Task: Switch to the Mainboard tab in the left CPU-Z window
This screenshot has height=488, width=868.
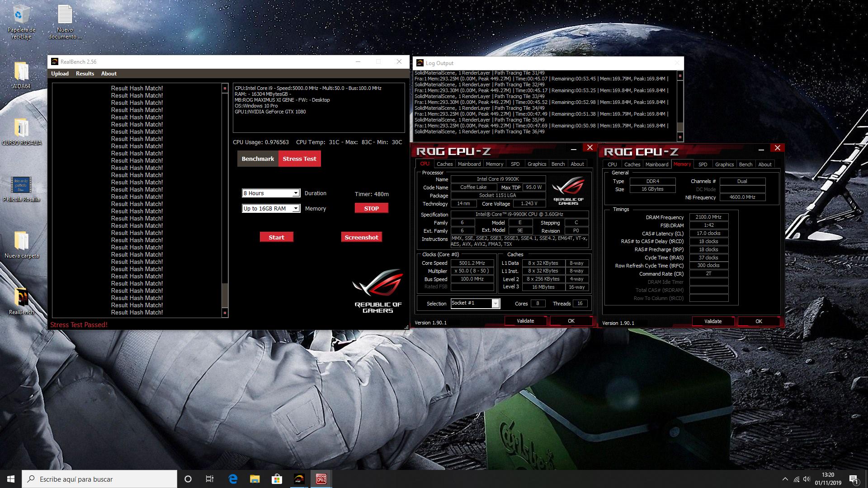Action: pyautogui.click(x=469, y=164)
